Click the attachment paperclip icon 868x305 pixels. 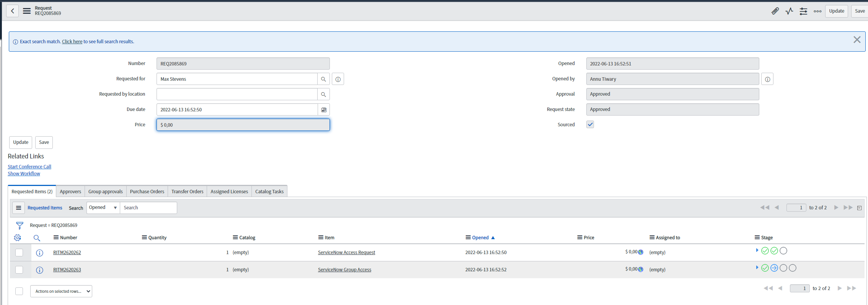tap(775, 11)
